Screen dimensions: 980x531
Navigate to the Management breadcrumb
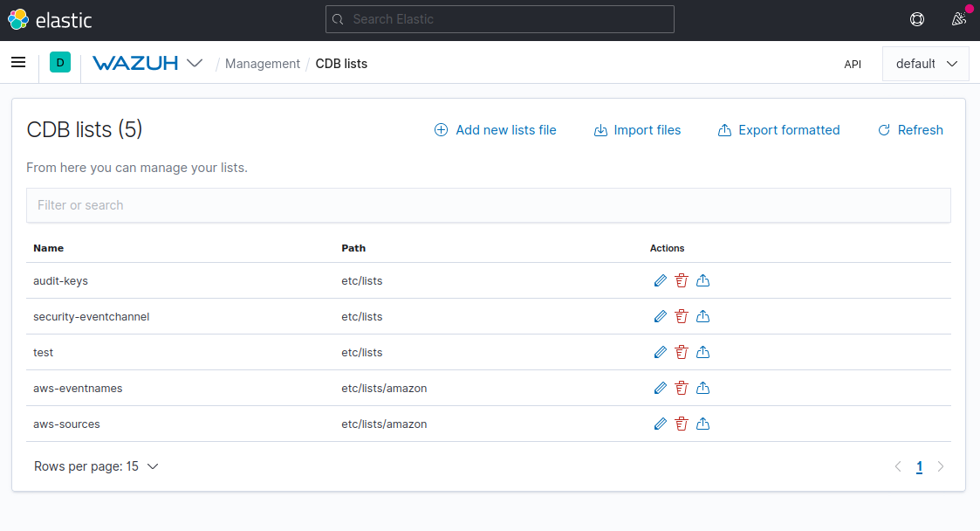[x=263, y=63]
